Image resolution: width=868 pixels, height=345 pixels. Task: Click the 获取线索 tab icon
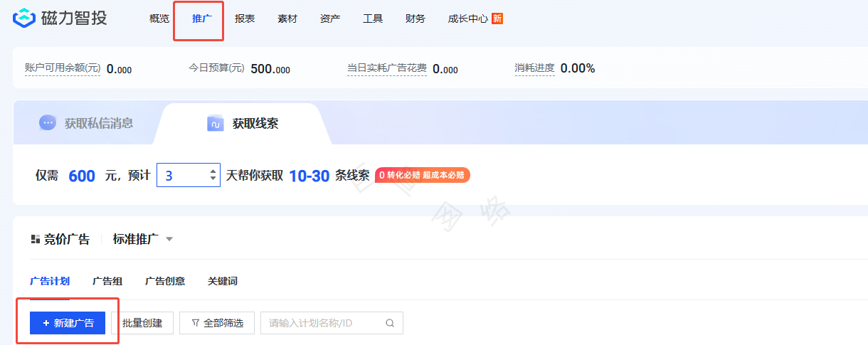click(216, 124)
